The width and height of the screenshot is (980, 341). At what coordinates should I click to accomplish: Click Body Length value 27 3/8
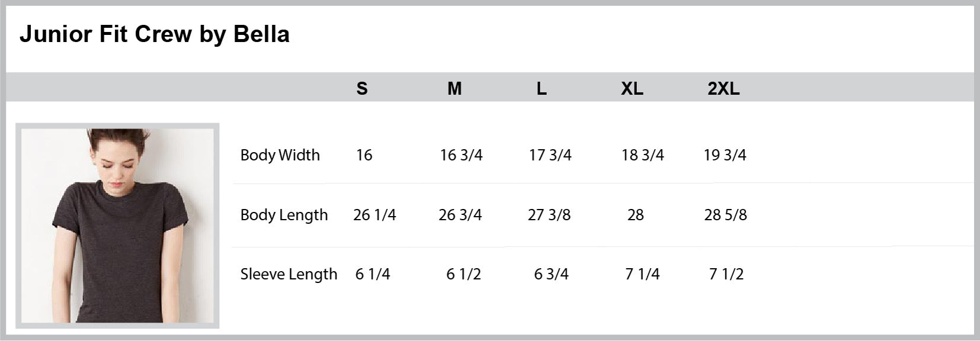[549, 215]
